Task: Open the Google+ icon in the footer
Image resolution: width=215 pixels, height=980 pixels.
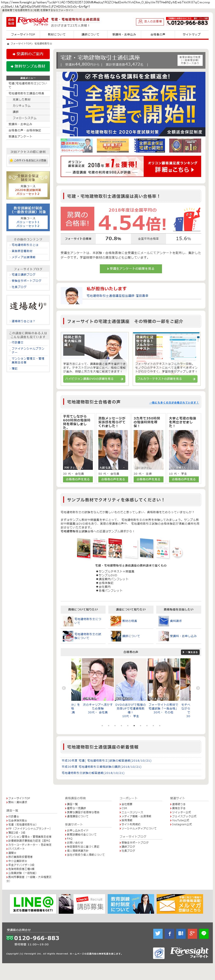Action: click(x=192, y=933)
